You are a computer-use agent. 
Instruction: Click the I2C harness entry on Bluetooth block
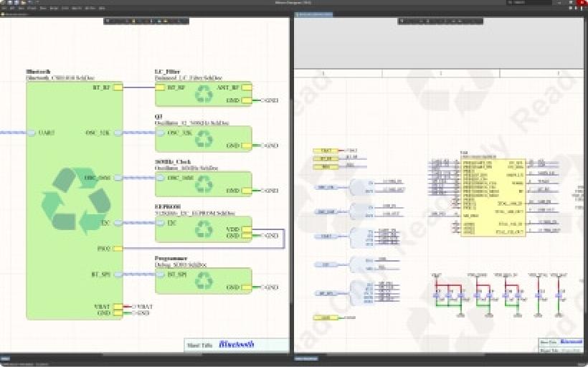(x=118, y=223)
